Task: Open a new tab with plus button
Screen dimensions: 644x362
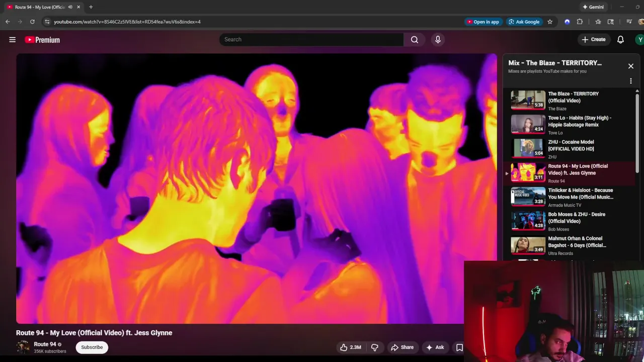Action: click(x=91, y=7)
